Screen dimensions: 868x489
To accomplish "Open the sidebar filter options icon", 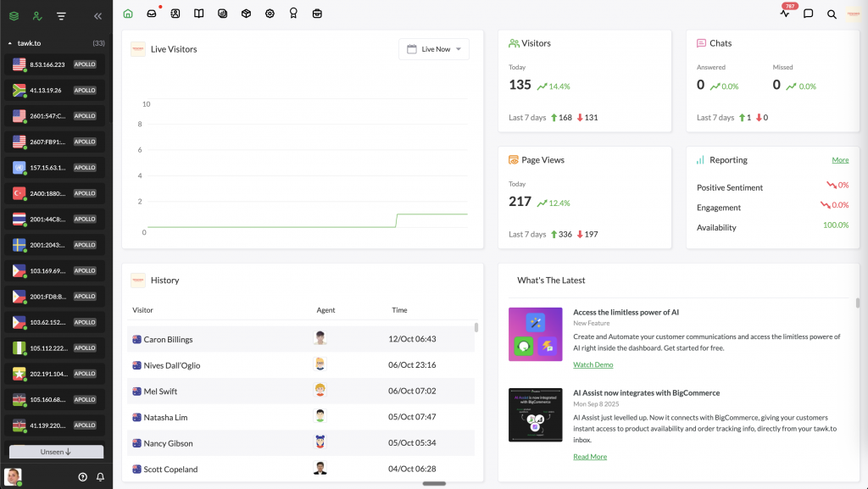I will pyautogui.click(x=61, y=15).
